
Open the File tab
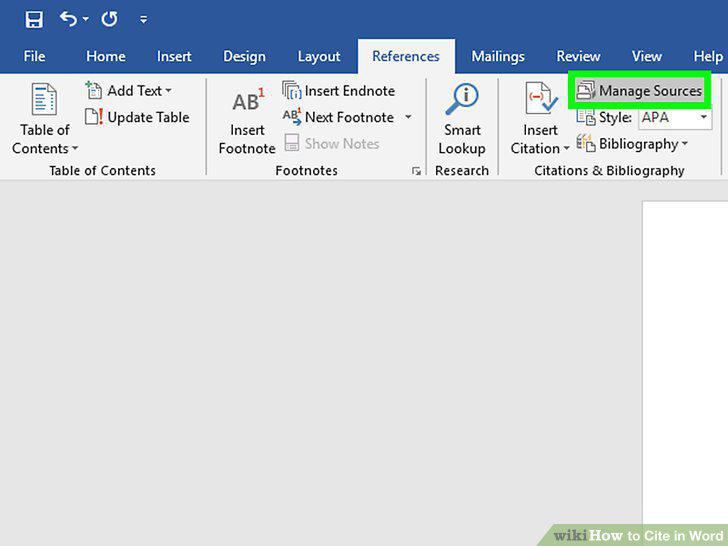coord(34,56)
